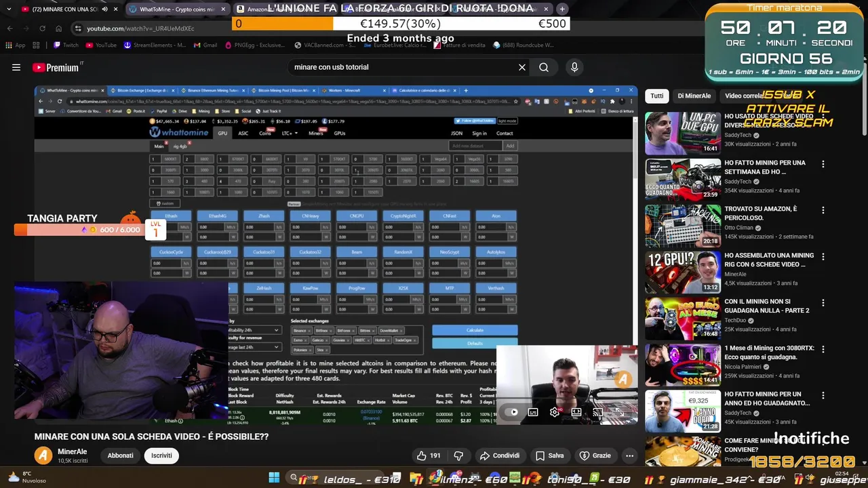This screenshot has height=488, width=868.
Task: Open the Iscriviti subscription button
Action: click(161, 455)
